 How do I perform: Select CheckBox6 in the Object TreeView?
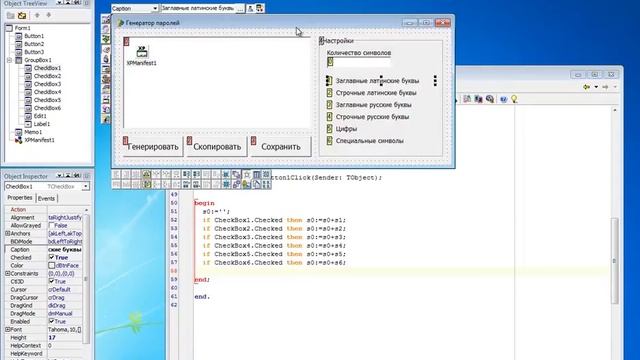(x=47, y=108)
